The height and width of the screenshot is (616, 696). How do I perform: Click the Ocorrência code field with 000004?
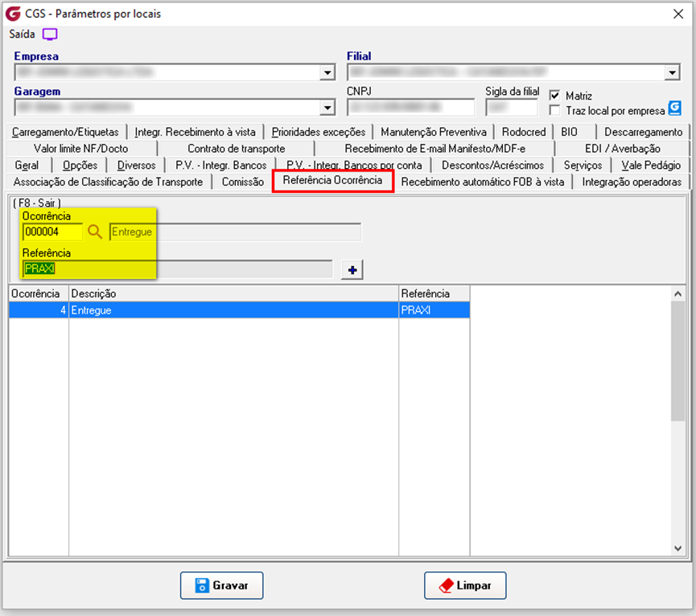53,232
